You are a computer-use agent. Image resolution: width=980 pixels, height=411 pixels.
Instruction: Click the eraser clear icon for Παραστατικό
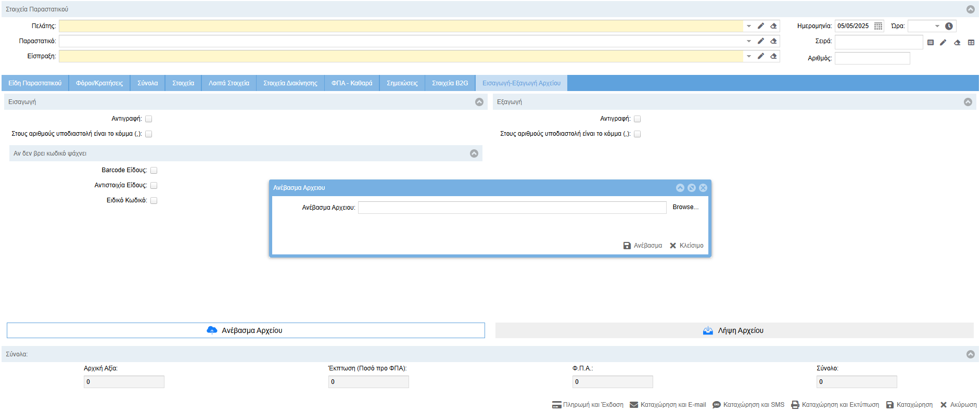tap(773, 41)
